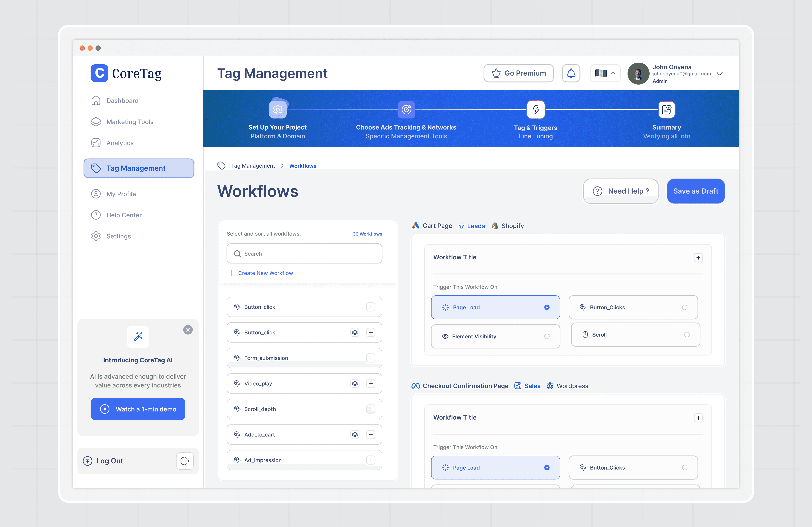The width and height of the screenshot is (812, 527).
Task: Click the Log Out button
Action: click(138, 461)
